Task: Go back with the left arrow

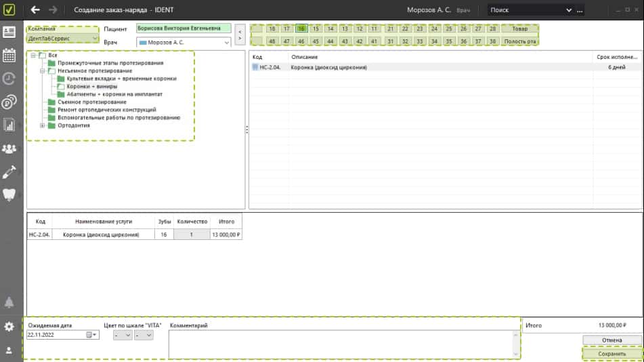Action: (35, 10)
